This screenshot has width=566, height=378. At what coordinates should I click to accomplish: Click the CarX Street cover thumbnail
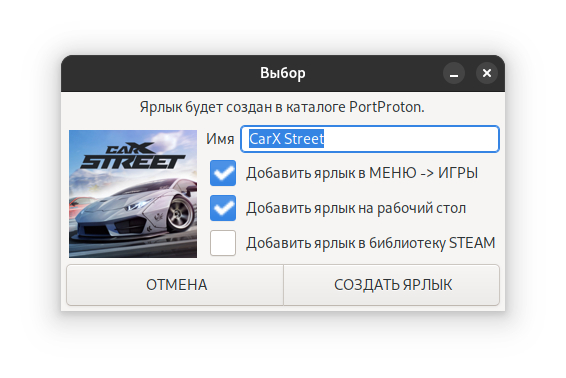[x=133, y=194]
